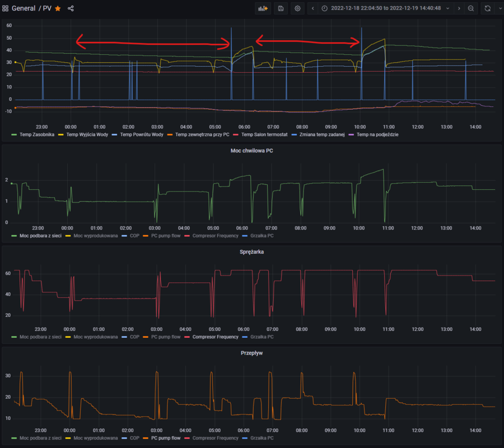Save the dashboard with the floppy icon
Image resolution: width=504 pixels, height=448 pixels.
point(281,8)
